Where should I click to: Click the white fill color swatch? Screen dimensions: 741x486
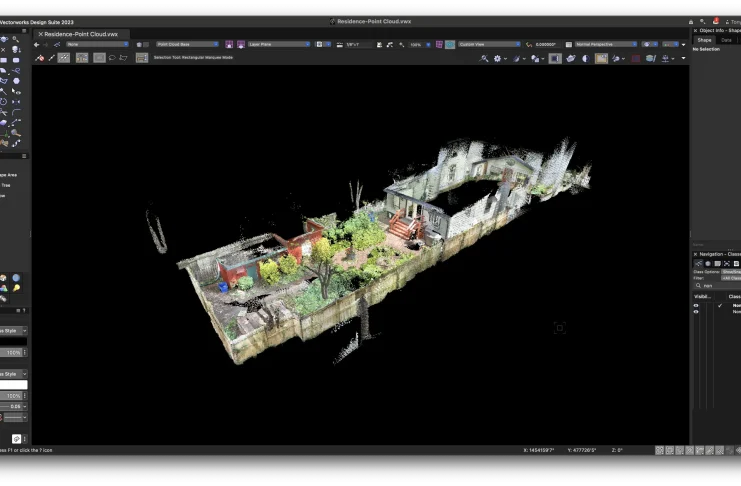[x=13, y=384]
